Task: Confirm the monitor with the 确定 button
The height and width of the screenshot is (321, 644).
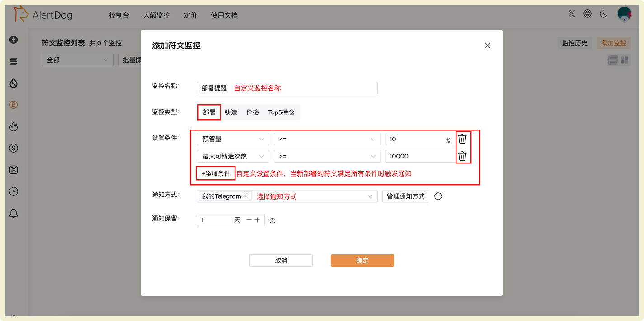Action: [x=362, y=260]
